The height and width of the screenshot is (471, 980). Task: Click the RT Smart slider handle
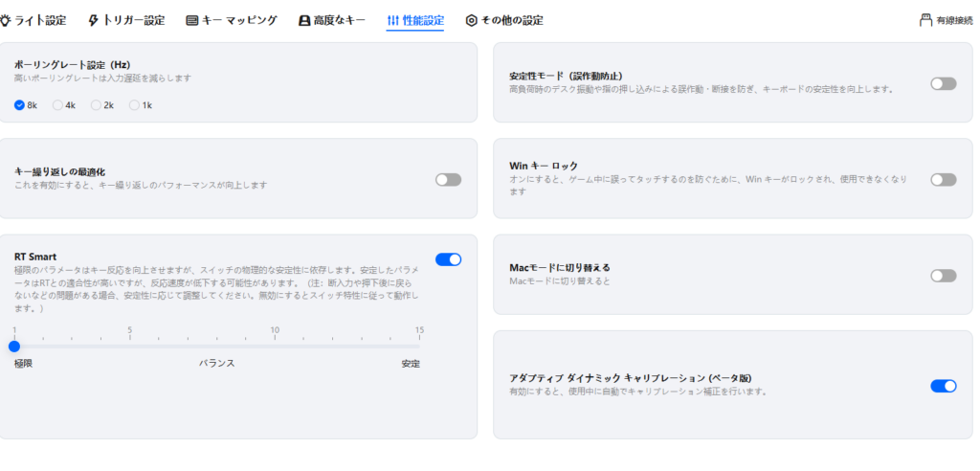[14, 347]
